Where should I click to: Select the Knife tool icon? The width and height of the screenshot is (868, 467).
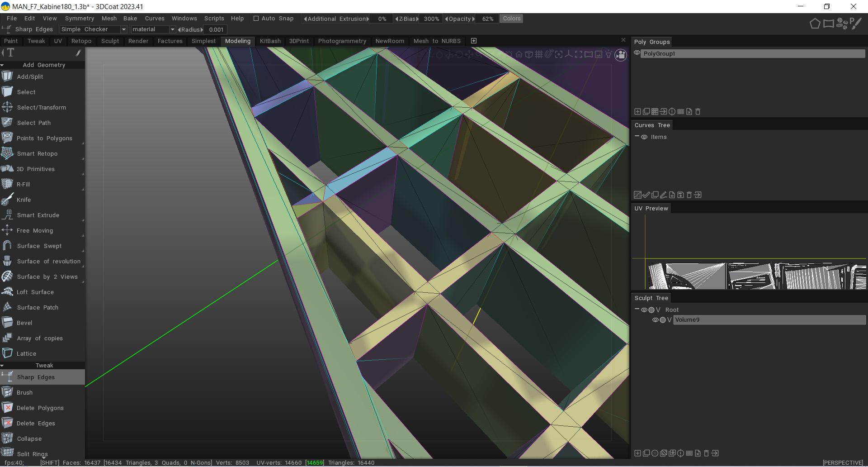[x=7, y=200]
